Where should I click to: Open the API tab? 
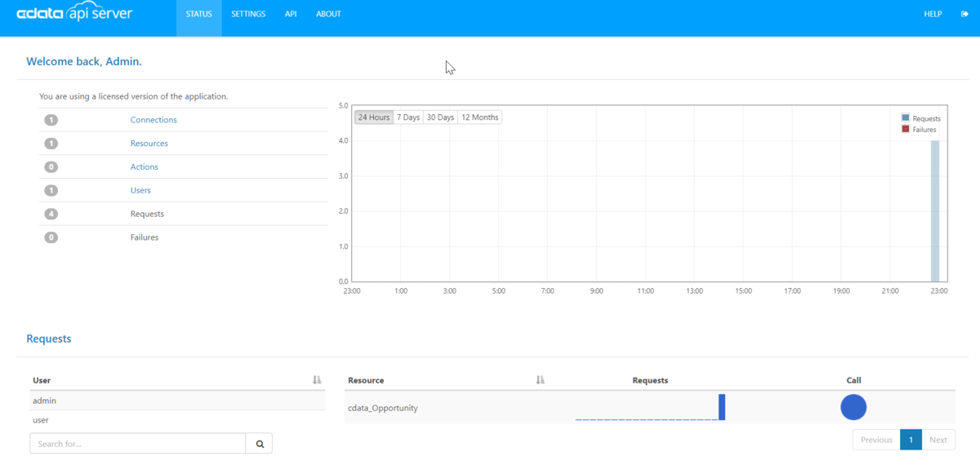[291, 14]
